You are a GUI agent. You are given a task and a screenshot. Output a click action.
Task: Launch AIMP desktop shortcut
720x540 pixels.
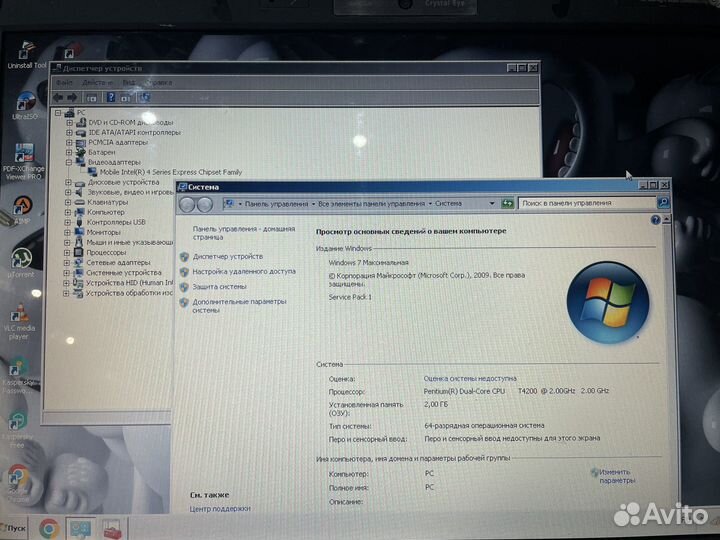22,210
